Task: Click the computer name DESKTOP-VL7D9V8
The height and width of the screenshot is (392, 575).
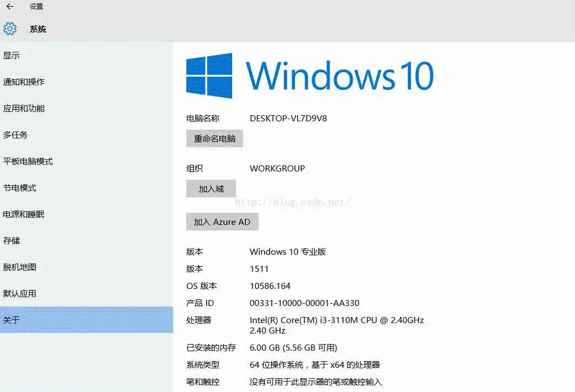Action: [x=288, y=118]
